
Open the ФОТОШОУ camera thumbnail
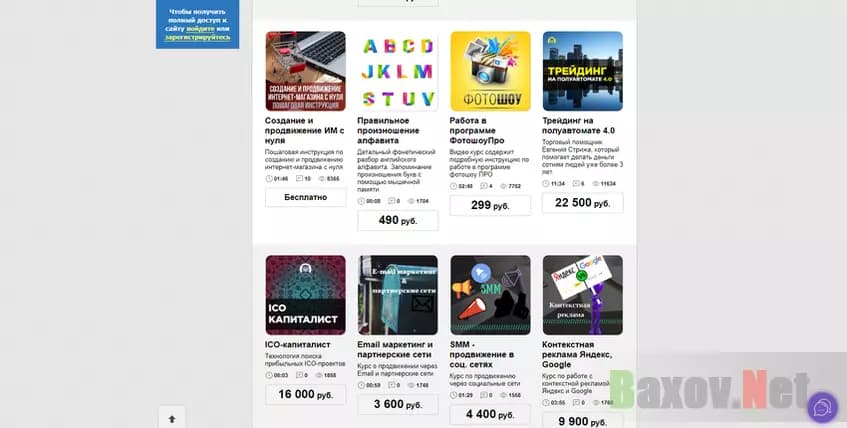490,71
